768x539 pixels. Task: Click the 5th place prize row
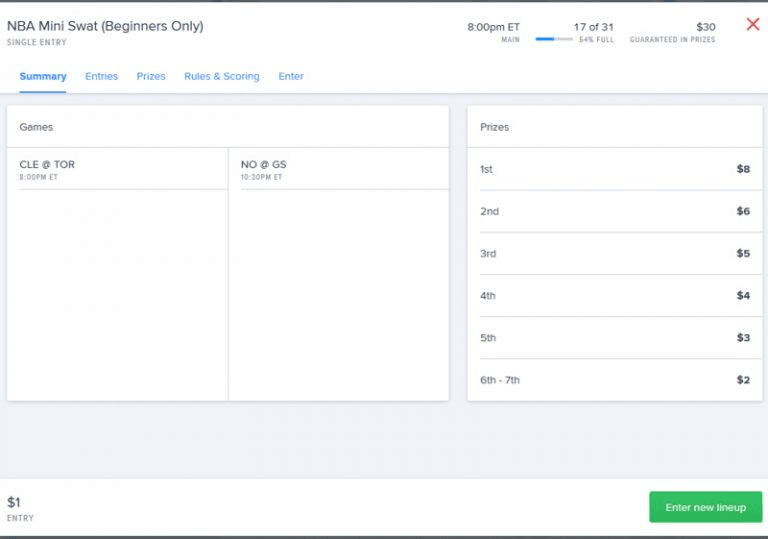click(x=614, y=338)
